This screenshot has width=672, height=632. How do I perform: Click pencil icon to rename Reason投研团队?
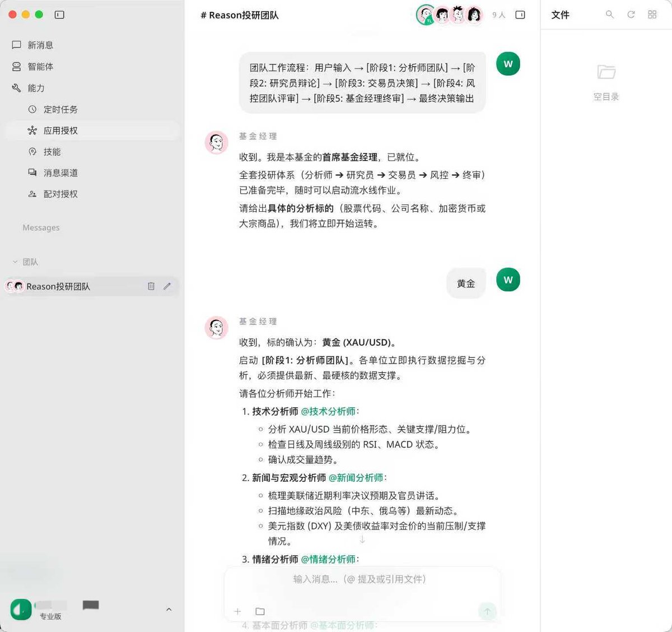coord(167,286)
